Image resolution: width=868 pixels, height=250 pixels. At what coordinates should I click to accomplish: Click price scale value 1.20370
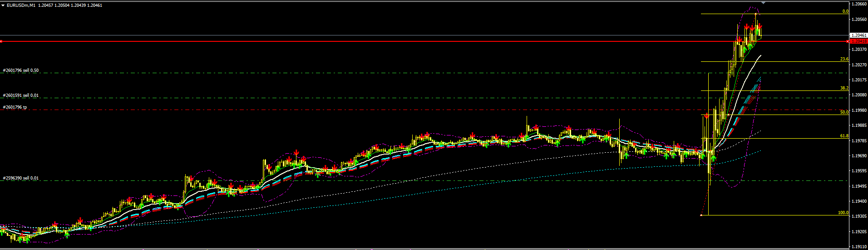pyautogui.click(x=859, y=50)
